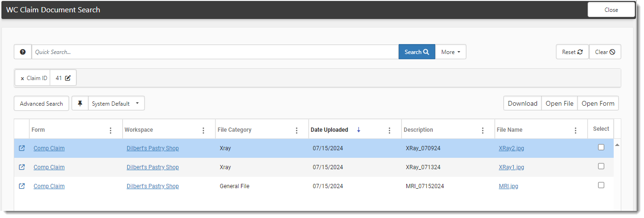Edit the Claim ID 41 filter value
644x218 pixels.
(68, 78)
